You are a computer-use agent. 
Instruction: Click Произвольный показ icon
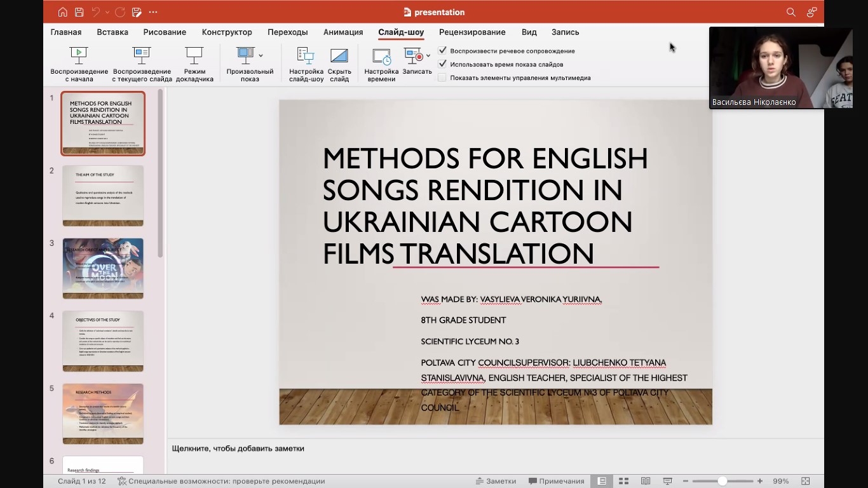coord(246,55)
